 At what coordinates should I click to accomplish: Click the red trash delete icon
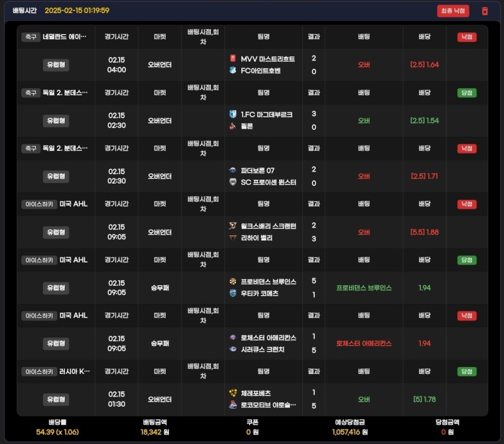[484, 11]
